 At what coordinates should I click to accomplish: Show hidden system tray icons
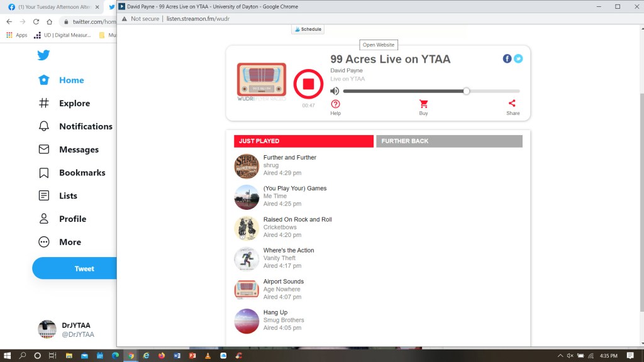click(x=560, y=356)
